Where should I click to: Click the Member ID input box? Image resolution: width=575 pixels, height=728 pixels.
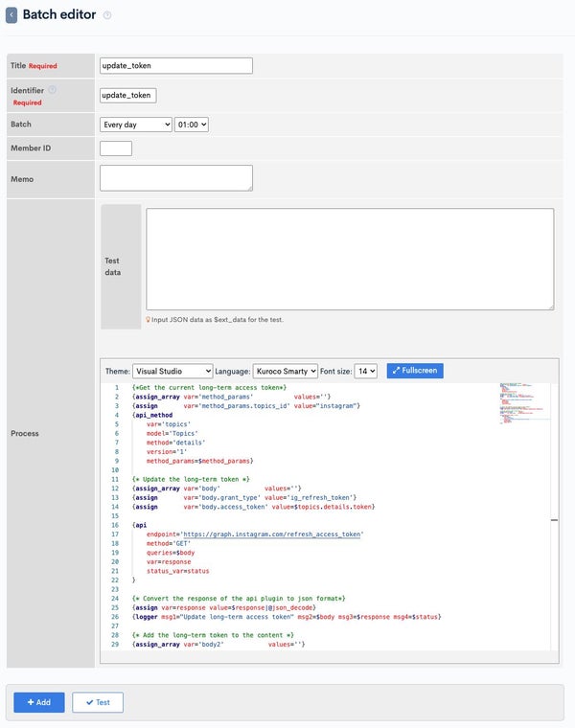[x=116, y=148]
